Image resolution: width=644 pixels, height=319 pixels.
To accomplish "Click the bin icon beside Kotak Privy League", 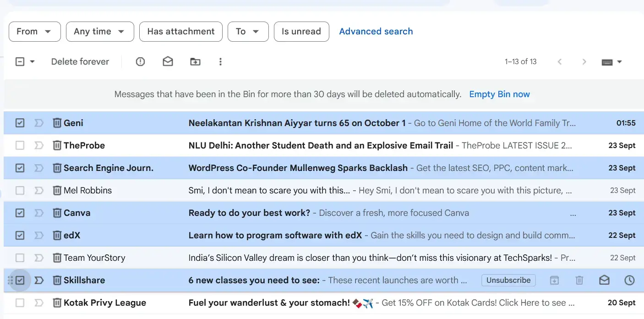I will pyautogui.click(x=57, y=302).
